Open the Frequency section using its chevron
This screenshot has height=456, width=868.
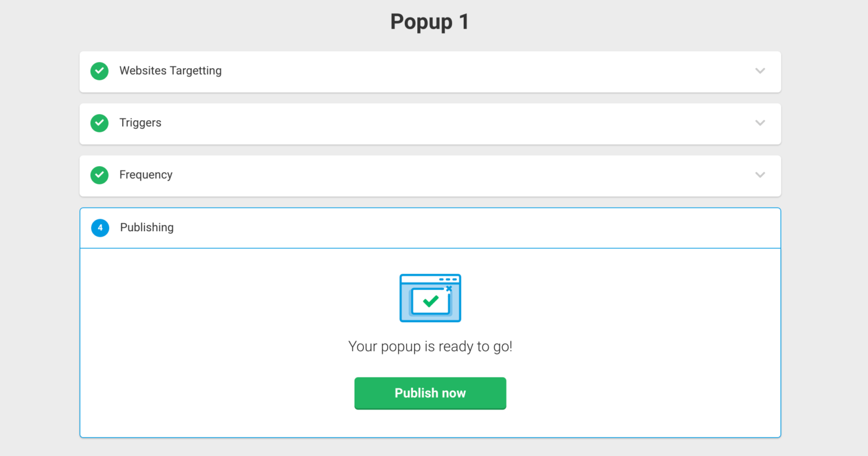[x=760, y=175]
